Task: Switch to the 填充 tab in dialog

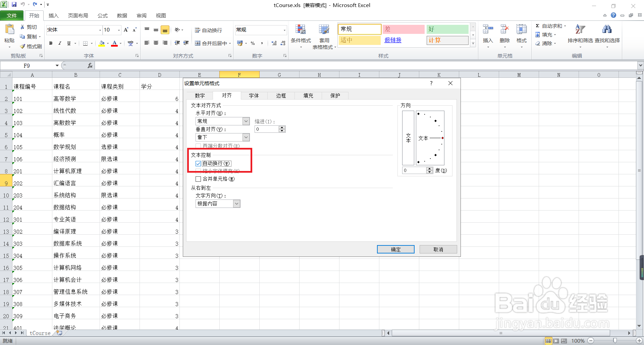Action: click(308, 96)
